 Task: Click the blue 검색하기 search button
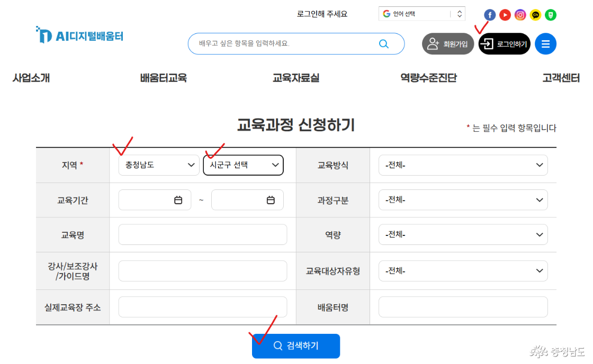(x=296, y=346)
